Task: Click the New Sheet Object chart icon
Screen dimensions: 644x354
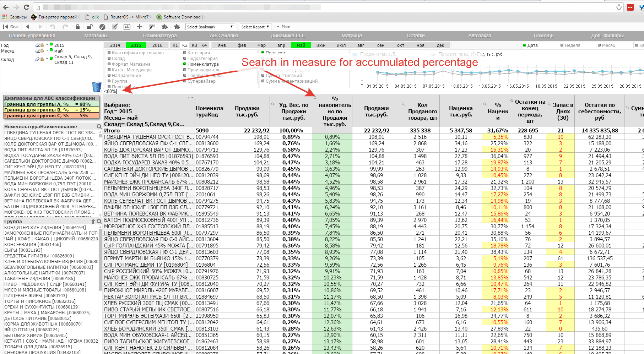Action: 127,27
